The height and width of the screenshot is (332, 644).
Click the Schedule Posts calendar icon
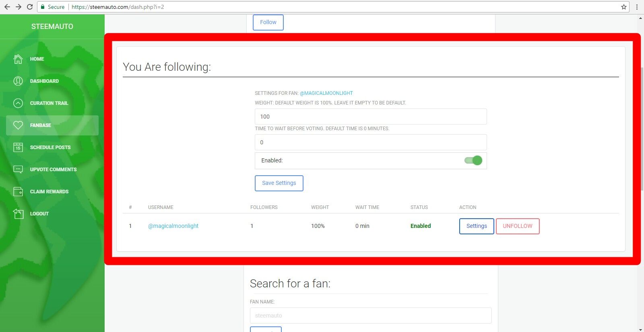coord(18,148)
